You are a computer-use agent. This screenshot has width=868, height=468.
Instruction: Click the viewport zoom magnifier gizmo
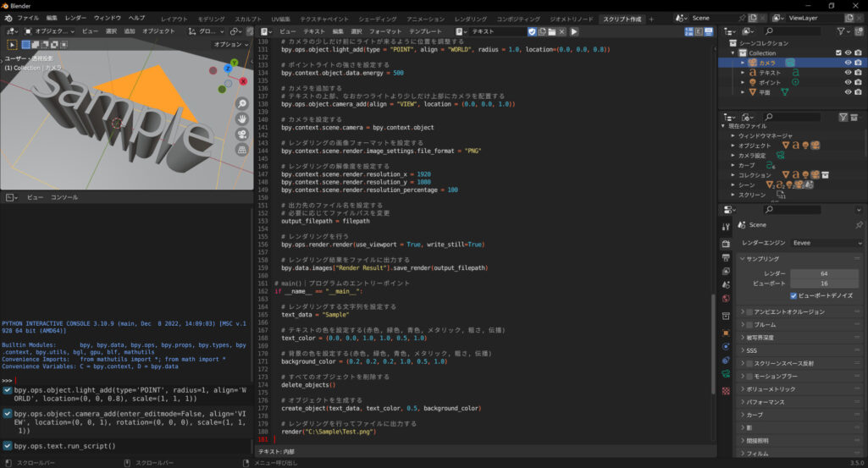coord(242,103)
